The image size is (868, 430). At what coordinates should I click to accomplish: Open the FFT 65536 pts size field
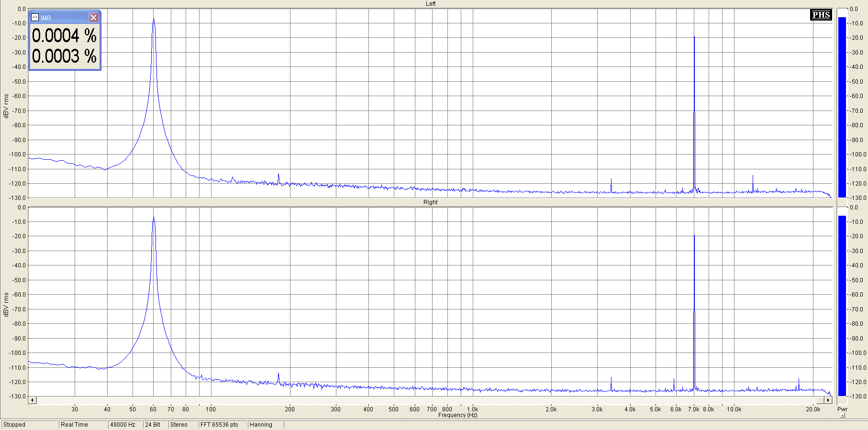point(222,425)
